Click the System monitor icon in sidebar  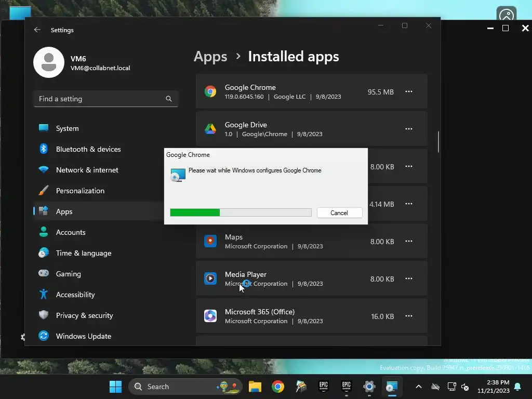(44, 128)
